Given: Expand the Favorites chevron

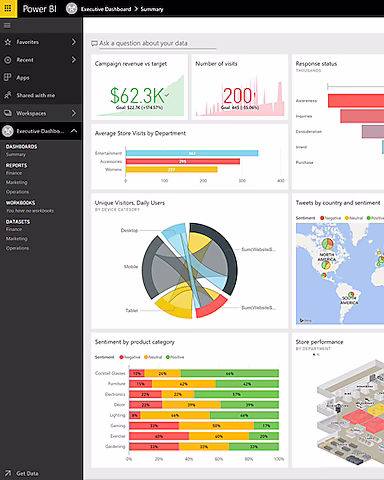Looking at the screenshot, I should 74,42.
